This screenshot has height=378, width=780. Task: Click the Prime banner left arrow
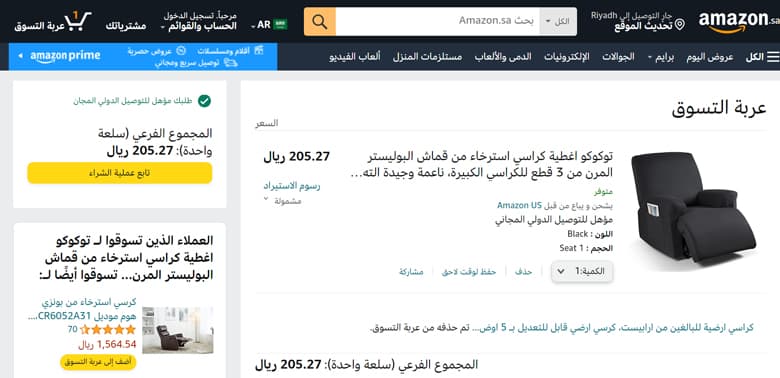(x=20, y=56)
